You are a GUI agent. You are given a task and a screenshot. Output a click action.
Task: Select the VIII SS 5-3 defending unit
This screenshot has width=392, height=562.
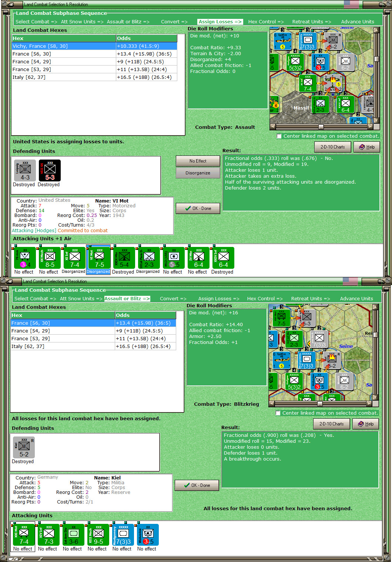pos(50,170)
